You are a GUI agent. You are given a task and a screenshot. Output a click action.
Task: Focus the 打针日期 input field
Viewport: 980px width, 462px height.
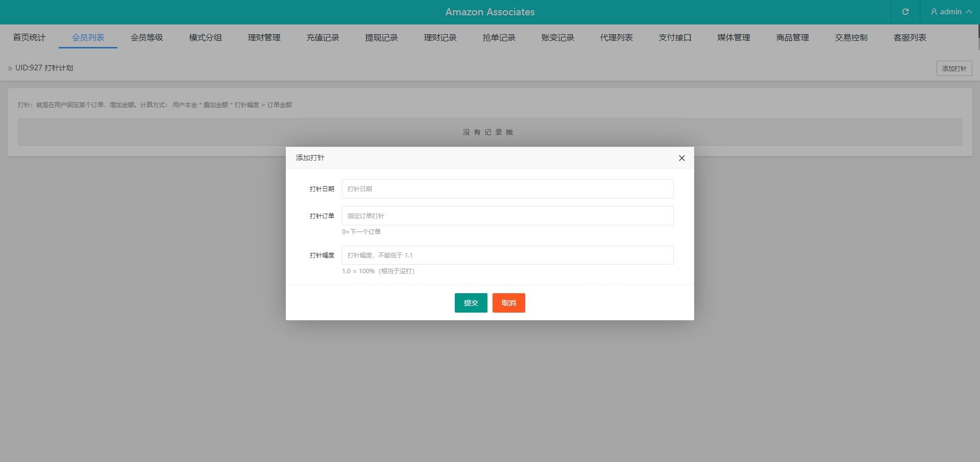[507, 189]
